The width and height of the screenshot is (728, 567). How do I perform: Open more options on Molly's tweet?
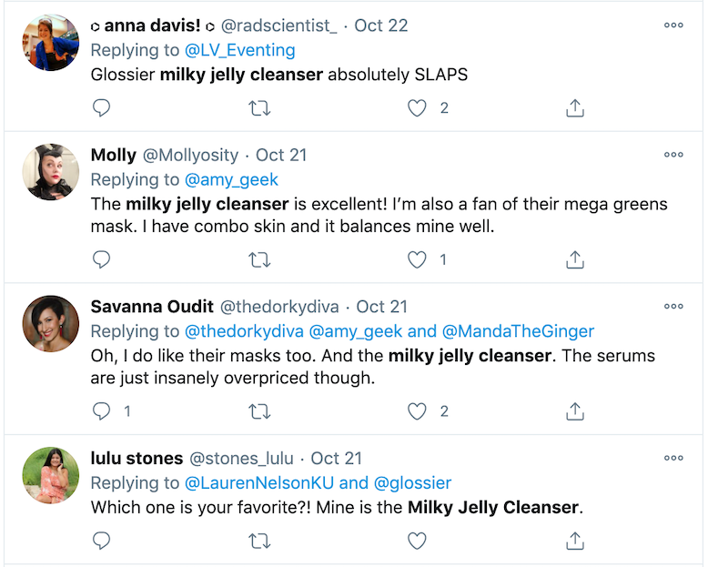[673, 156]
